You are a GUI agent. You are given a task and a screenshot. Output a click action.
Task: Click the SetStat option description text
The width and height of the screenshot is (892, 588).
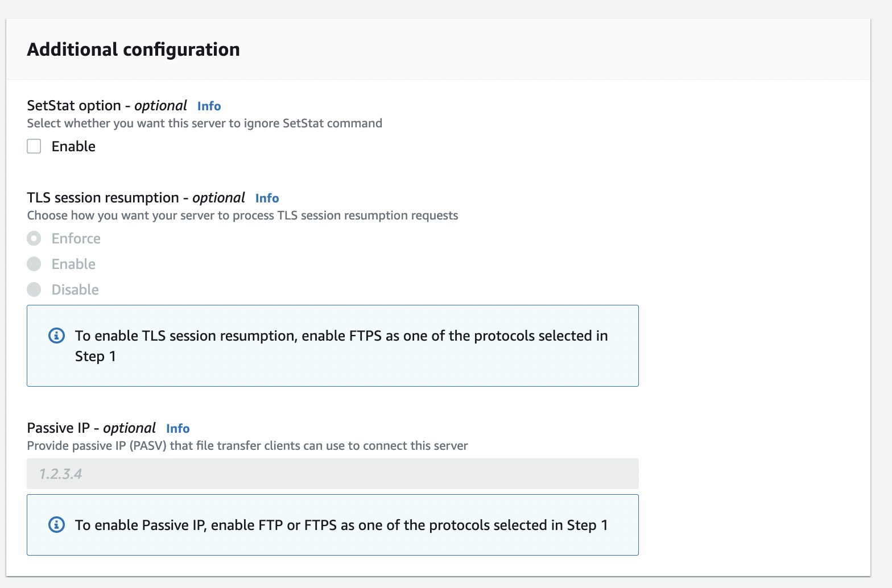click(x=204, y=123)
